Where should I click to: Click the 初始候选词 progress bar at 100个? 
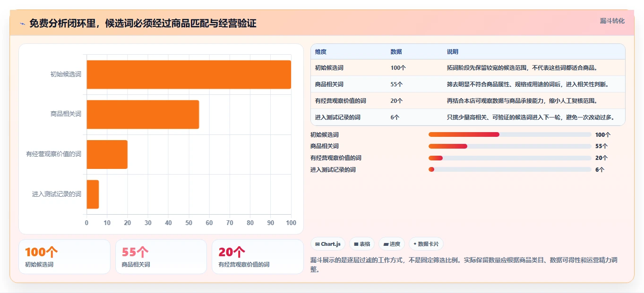[x=510, y=134]
